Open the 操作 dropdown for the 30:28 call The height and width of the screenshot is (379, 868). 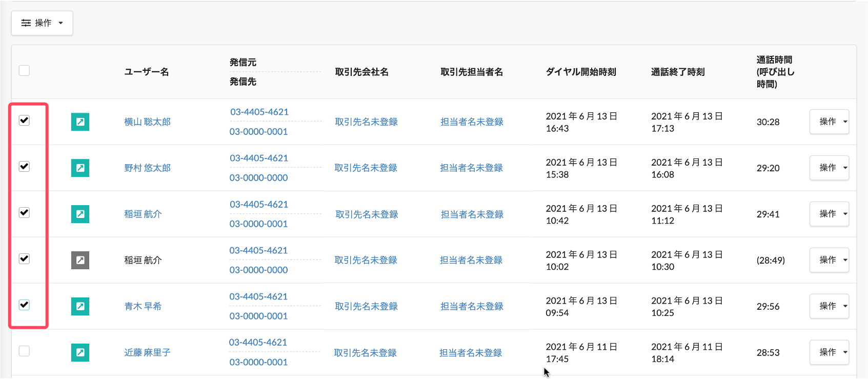829,122
